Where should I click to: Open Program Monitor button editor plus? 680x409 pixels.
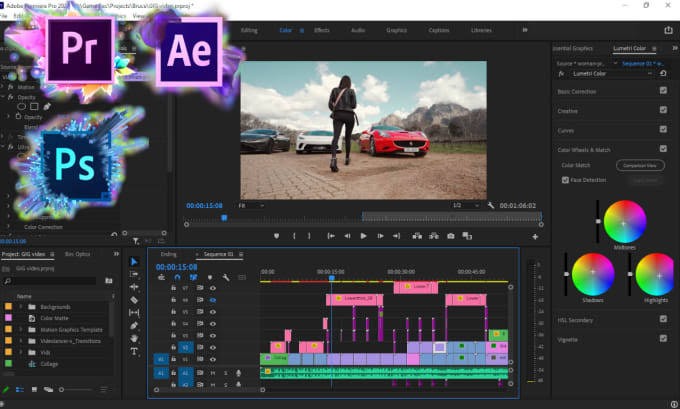(535, 237)
